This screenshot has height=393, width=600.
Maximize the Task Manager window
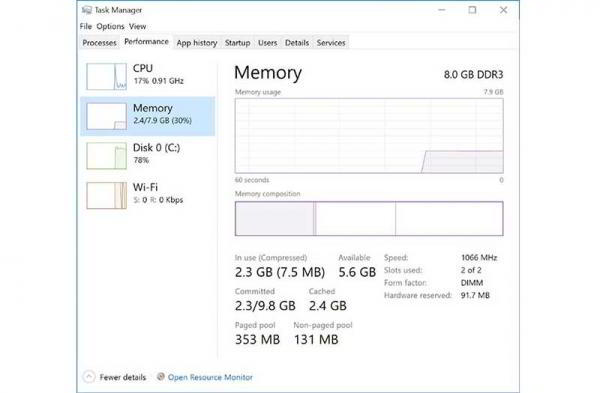pyautogui.click(x=473, y=10)
